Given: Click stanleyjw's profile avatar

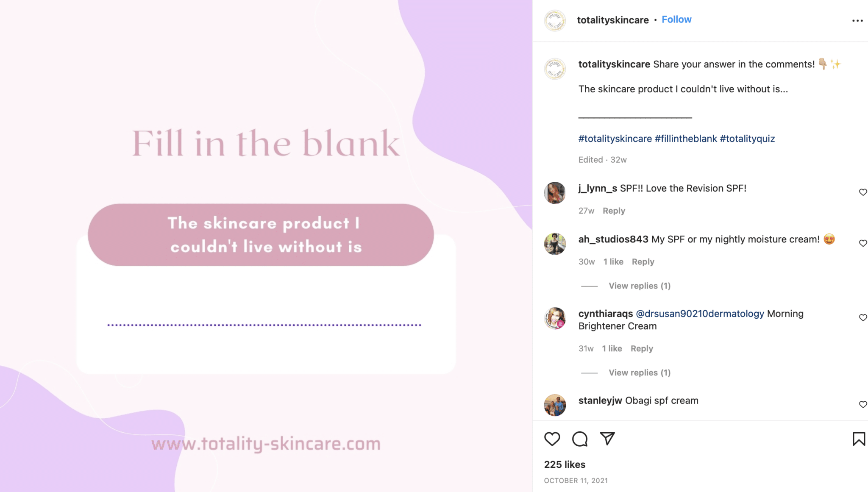Looking at the screenshot, I should [555, 405].
